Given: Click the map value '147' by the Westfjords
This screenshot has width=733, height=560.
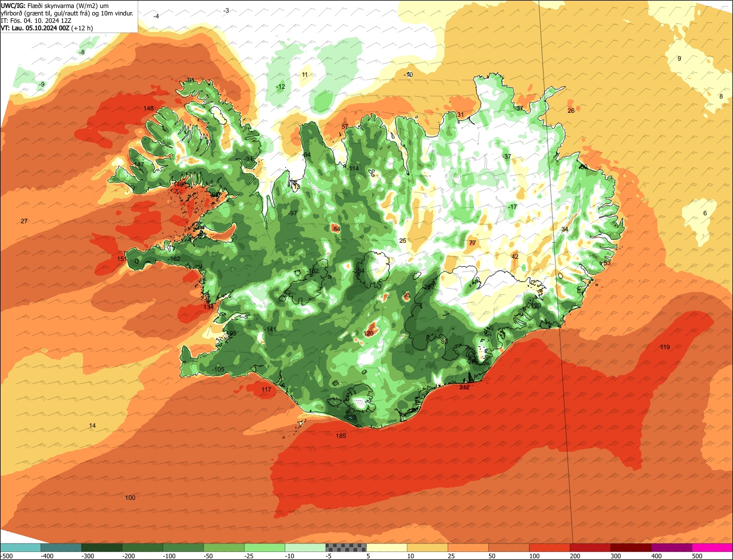Looking at the screenshot, I should (x=139, y=165).
